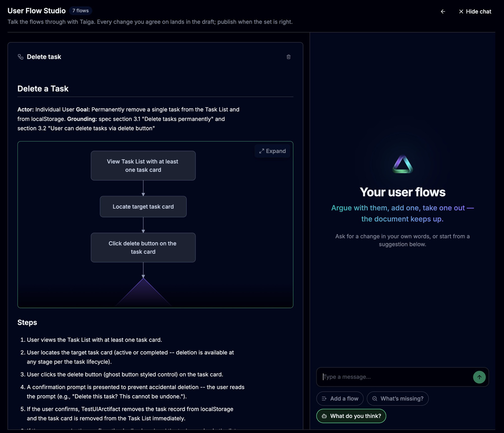The width and height of the screenshot is (504, 433).
Task: Choose the Add a flow suggestion
Action: (x=340, y=399)
